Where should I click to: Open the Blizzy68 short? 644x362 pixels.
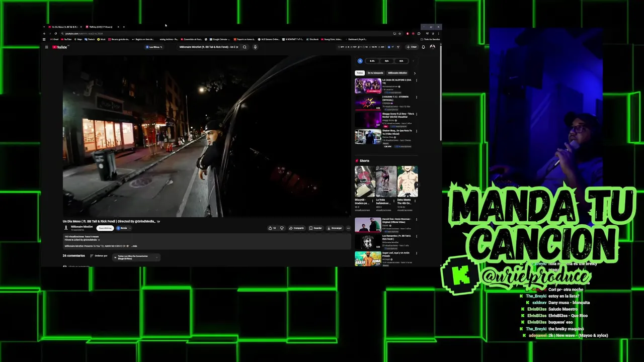click(x=364, y=182)
